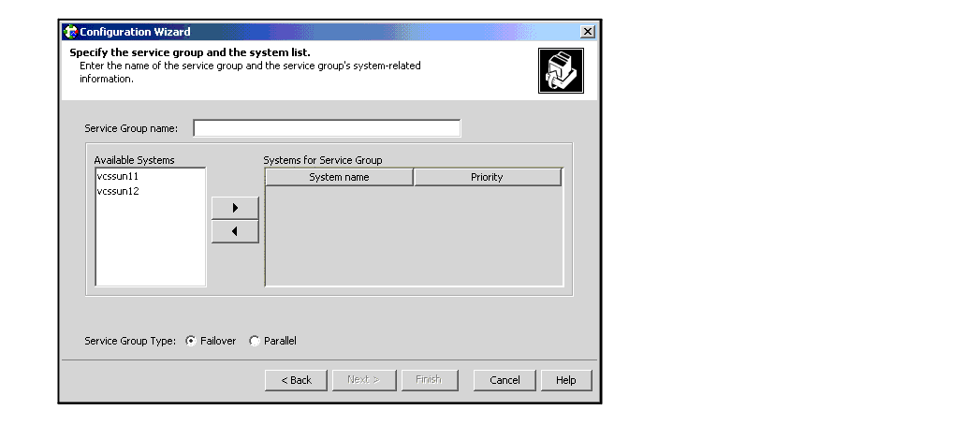980x440 pixels.
Task: Cancel the configuration wizard
Action: (x=505, y=380)
